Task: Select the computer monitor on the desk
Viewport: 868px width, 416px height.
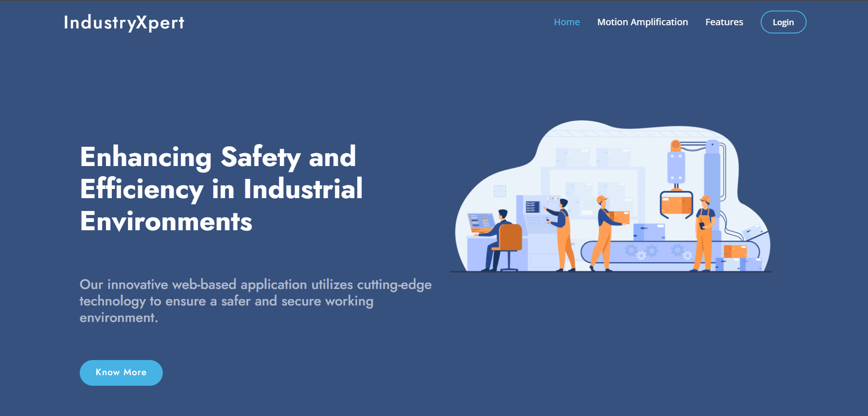Action: (x=480, y=222)
